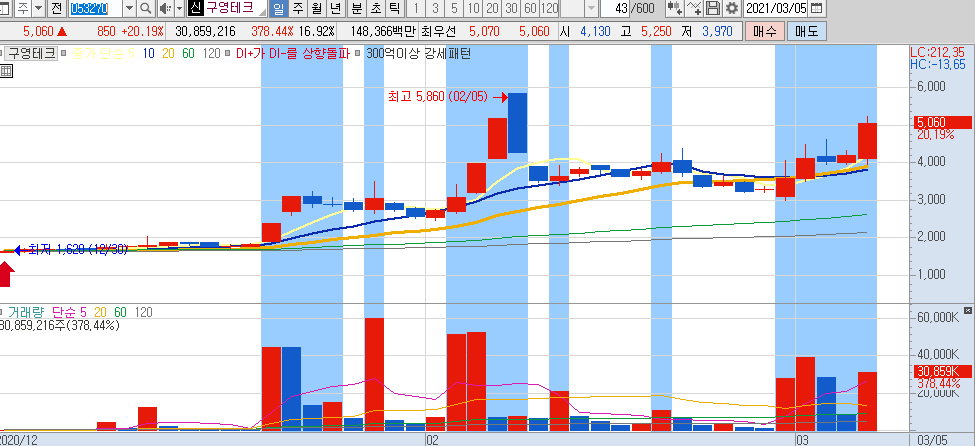Screen dimensions: 975x446
Task: Click the 매도 sell button
Action: [x=805, y=31]
